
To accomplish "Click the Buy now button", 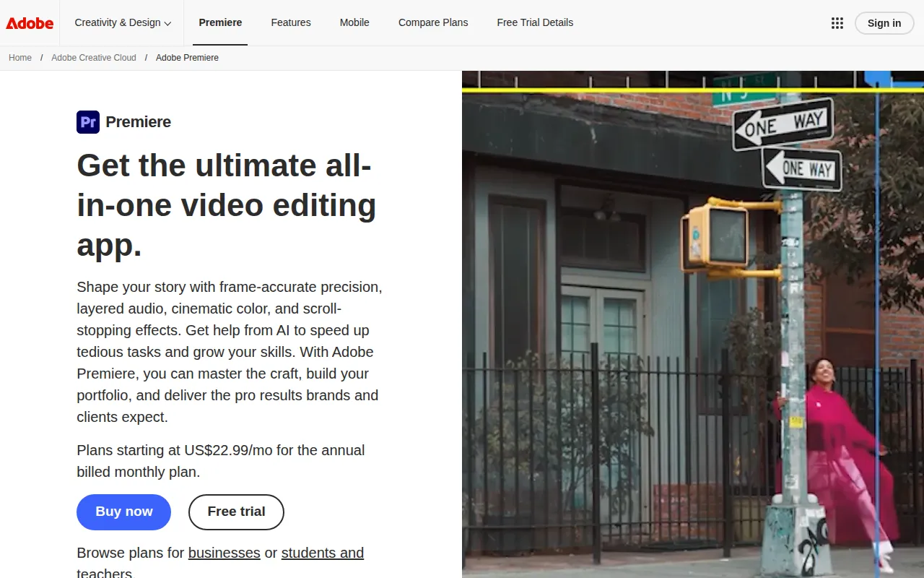I will [123, 512].
